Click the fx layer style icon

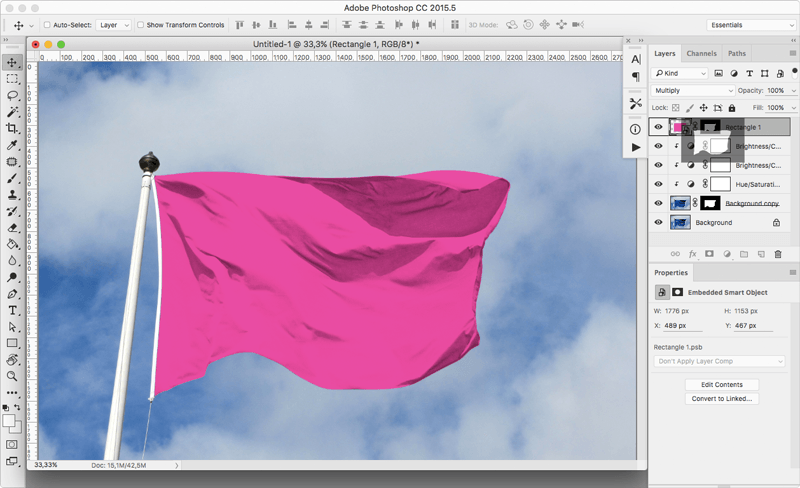(x=692, y=255)
